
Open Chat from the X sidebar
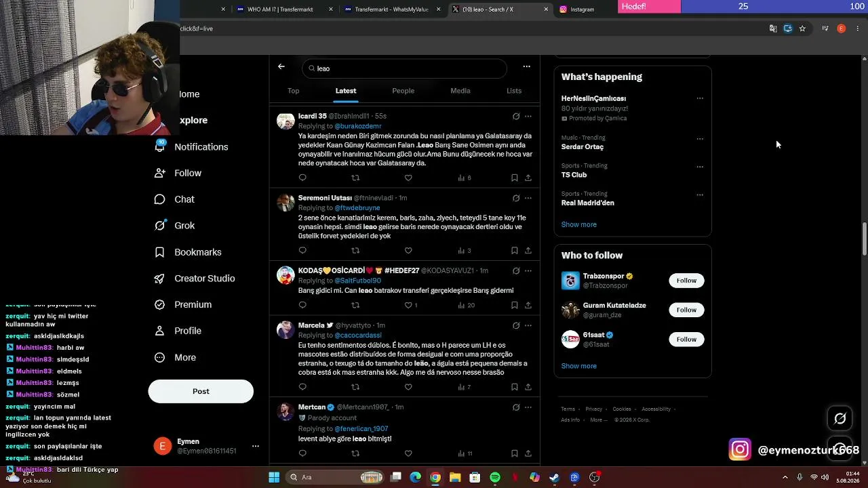[x=175, y=200]
